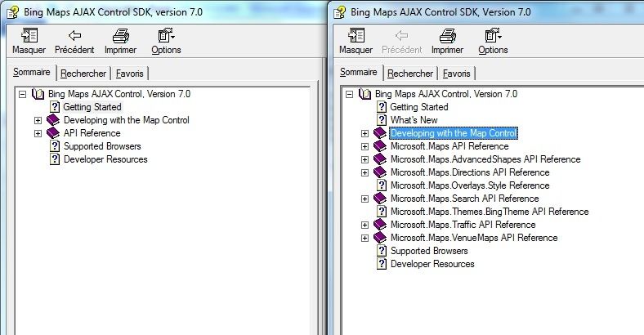Viewport: 644px width, 335px height.
Task: Select Microsoft.Maps.VenueMaps API Reference text
Action: click(x=474, y=238)
